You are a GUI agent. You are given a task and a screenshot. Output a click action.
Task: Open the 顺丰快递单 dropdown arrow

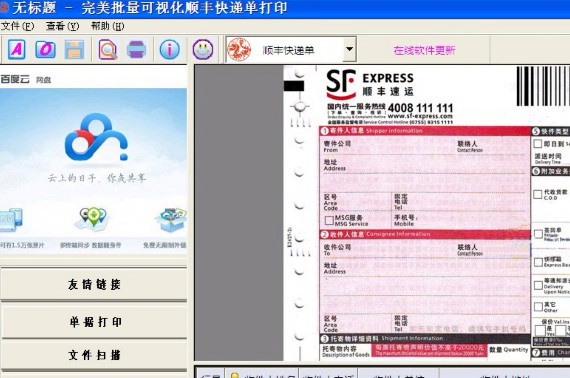coord(349,49)
